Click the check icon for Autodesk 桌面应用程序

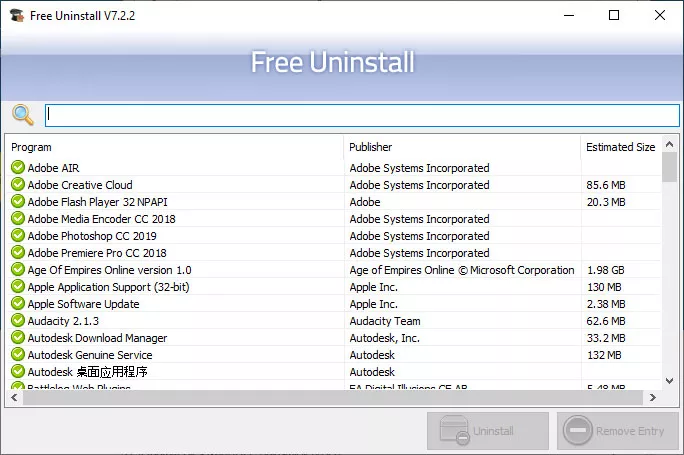pyautogui.click(x=18, y=371)
